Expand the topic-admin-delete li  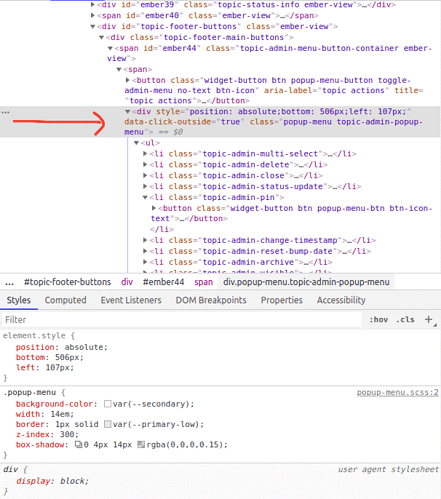click(145, 164)
